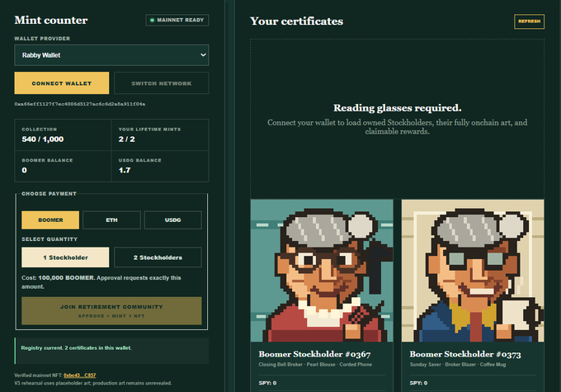
Task: Open Boomer Stockholder #0373 artwork thumbnail
Action: 473,271
